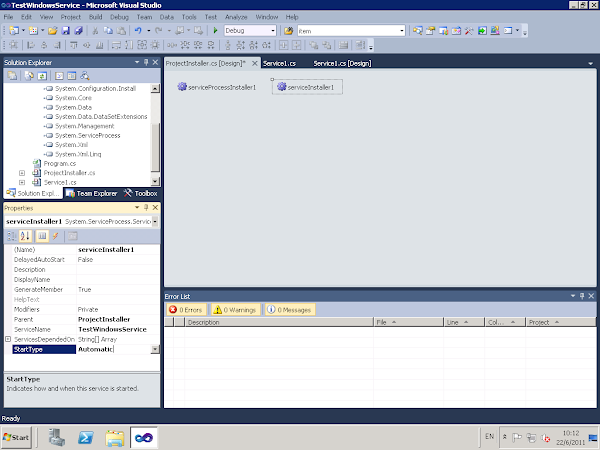The image size is (600, 450).
Task: Open the Properties Window toolbar icon
Action: (x=430, y=31)
